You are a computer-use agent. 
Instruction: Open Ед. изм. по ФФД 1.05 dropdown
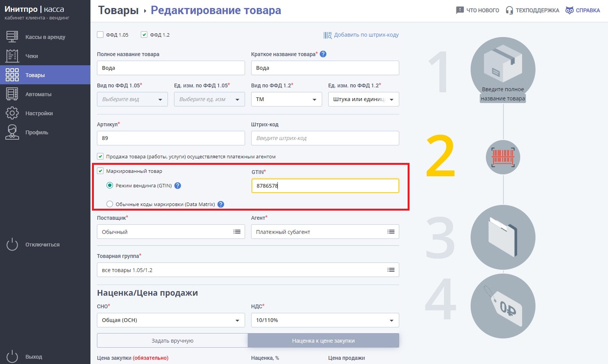(x=210, y=99)
